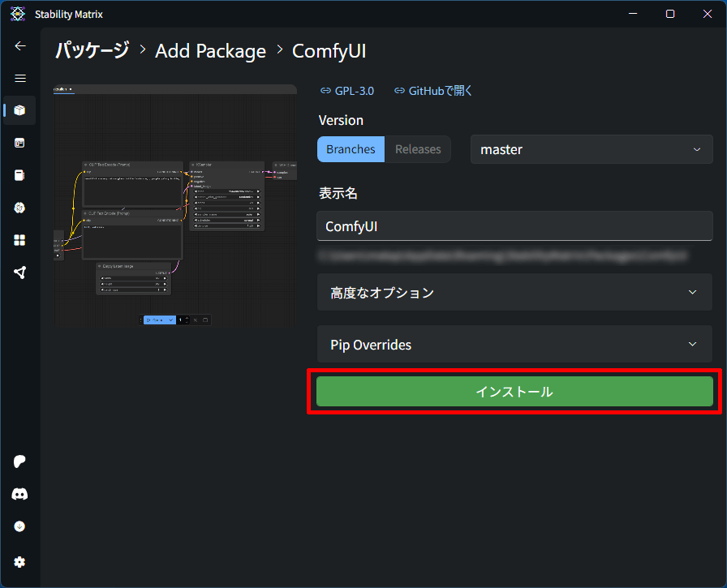727x588 pixels.
Task: Open the master branch dropdown
Action: coord(591,149)
